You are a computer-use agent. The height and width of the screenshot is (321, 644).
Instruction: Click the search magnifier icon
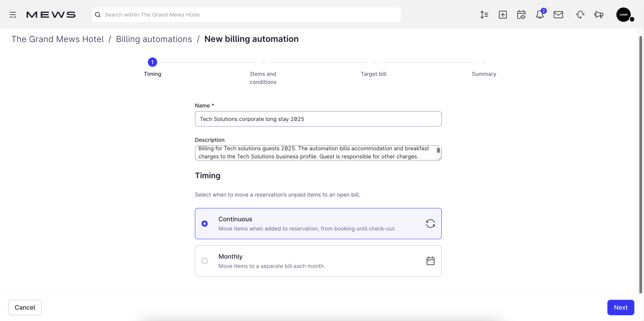(x=98, y=15)
